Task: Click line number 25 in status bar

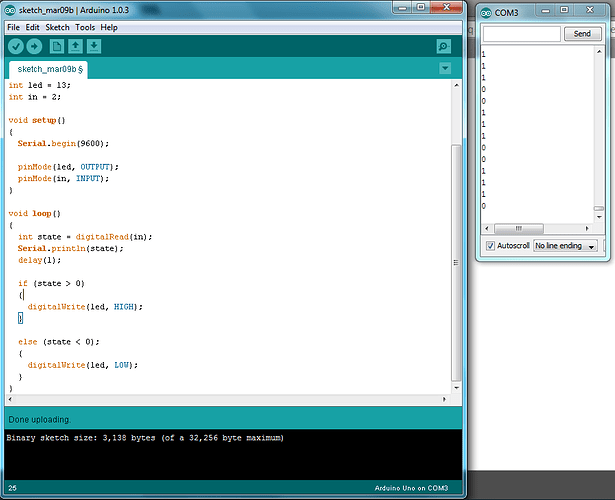Action: coord(13,488)
